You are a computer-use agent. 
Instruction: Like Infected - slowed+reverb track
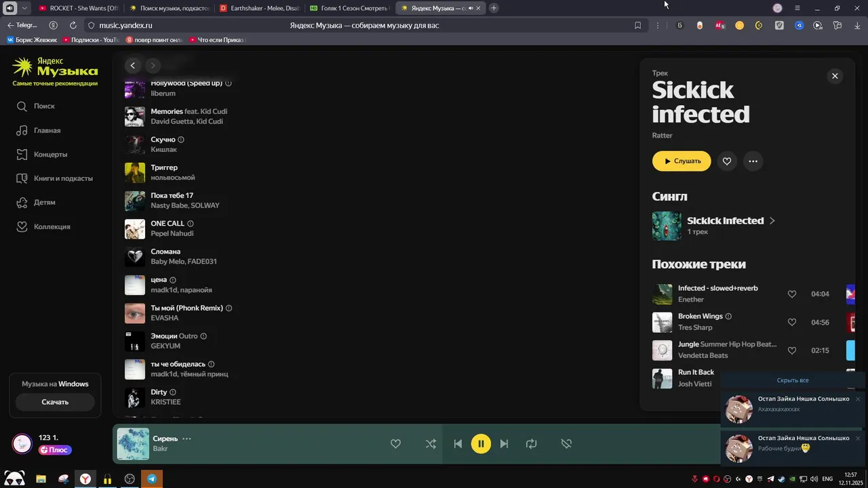791,294
